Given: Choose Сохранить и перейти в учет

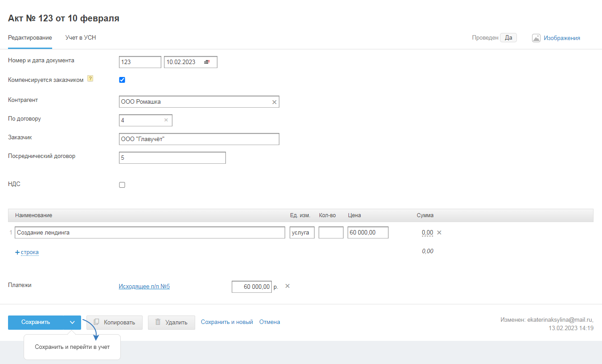Looking at the screenshot, I should 72,347.
